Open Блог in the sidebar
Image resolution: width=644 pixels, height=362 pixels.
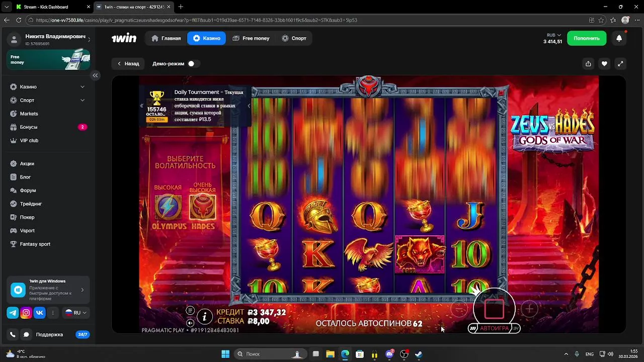tap(48, 177)
